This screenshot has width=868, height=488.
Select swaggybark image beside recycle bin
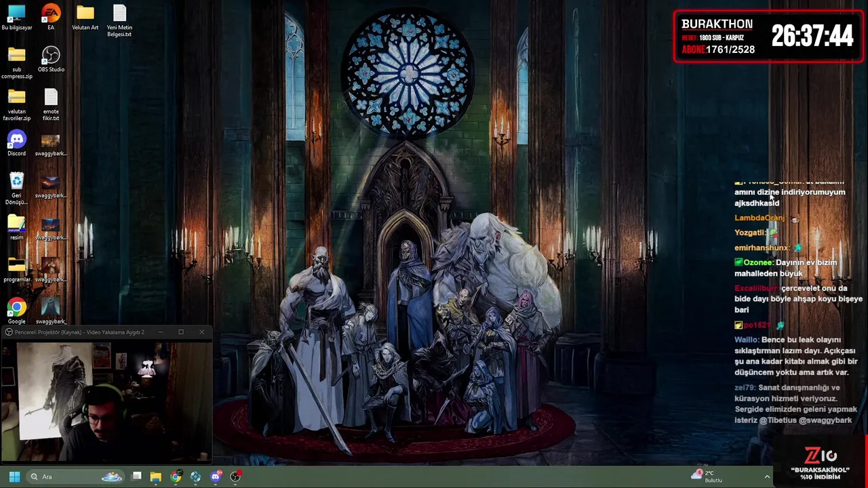click(x=51, y=186)
